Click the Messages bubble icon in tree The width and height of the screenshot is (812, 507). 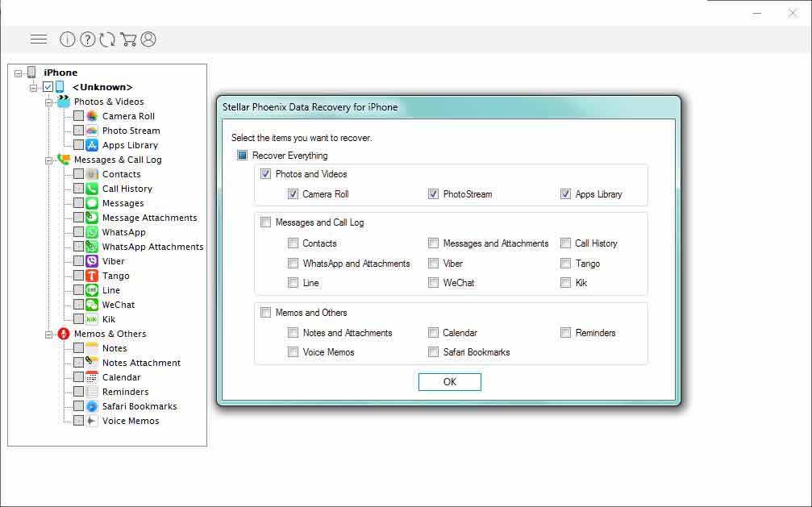click(92, 203)
